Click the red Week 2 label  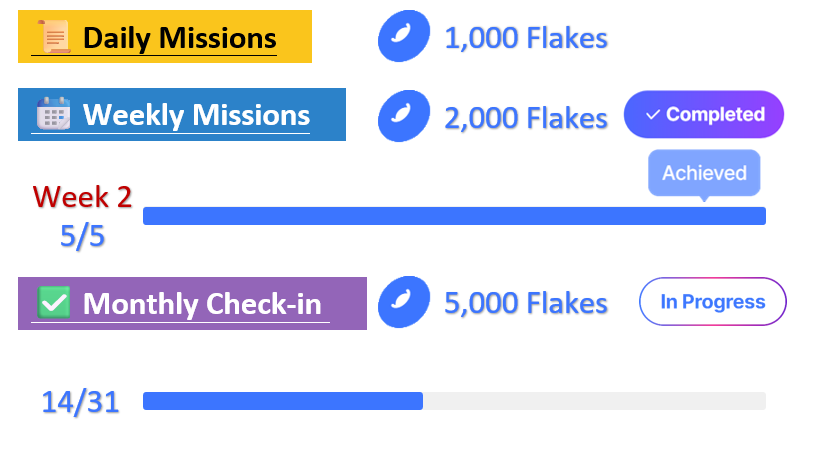[x=82, y=196]
